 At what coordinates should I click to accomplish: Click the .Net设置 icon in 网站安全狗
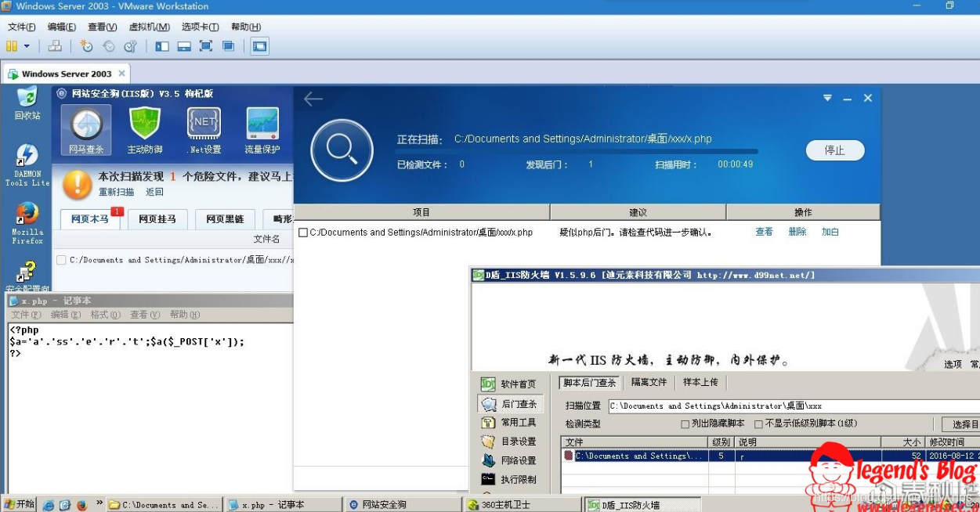point(204,130)
